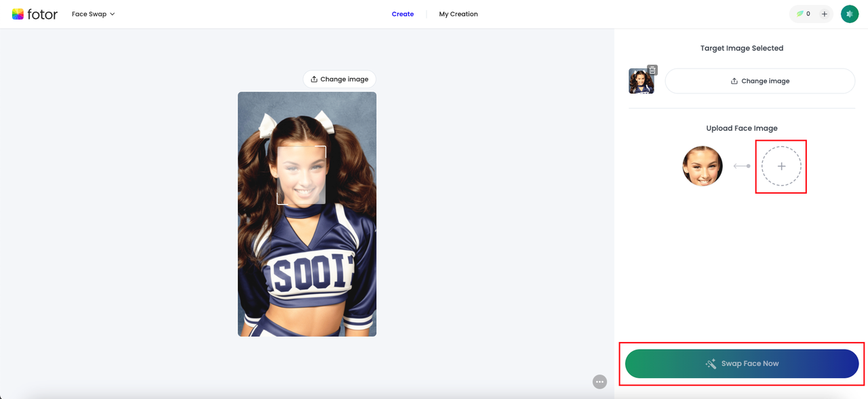Image resolution: width=868 pixels, height=399 pixels.
Task: Delete target image with trash icon
Action: point(652,70)
